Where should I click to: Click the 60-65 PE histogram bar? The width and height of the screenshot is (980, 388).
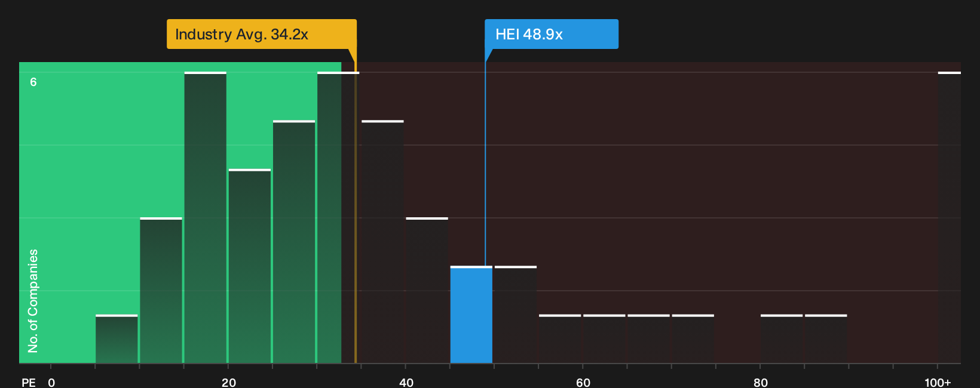pyautogui.click(x=604, y=339)
